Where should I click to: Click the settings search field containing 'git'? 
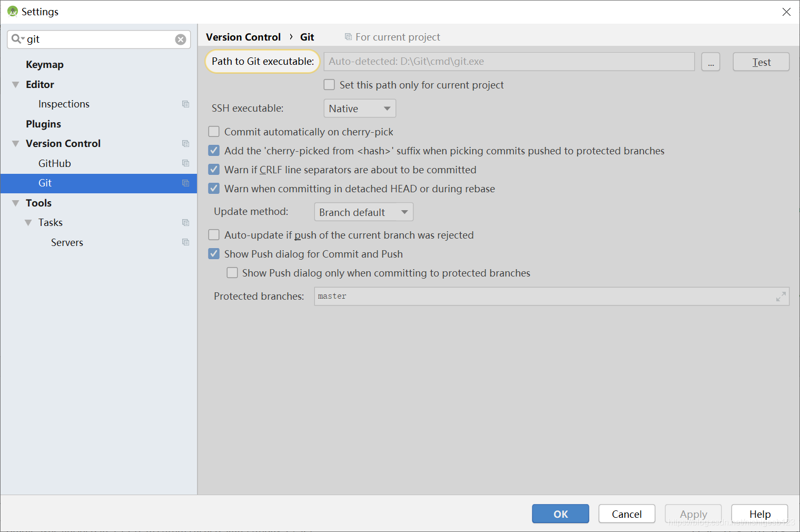click(99, 40)
